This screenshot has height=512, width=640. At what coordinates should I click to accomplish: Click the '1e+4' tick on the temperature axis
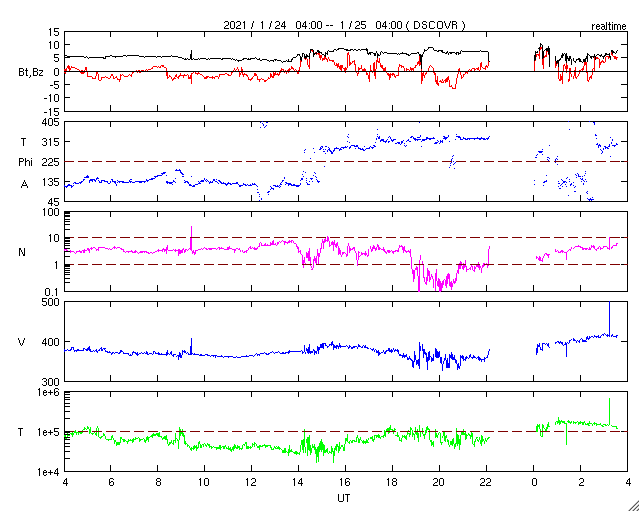(x=49, y=472)
